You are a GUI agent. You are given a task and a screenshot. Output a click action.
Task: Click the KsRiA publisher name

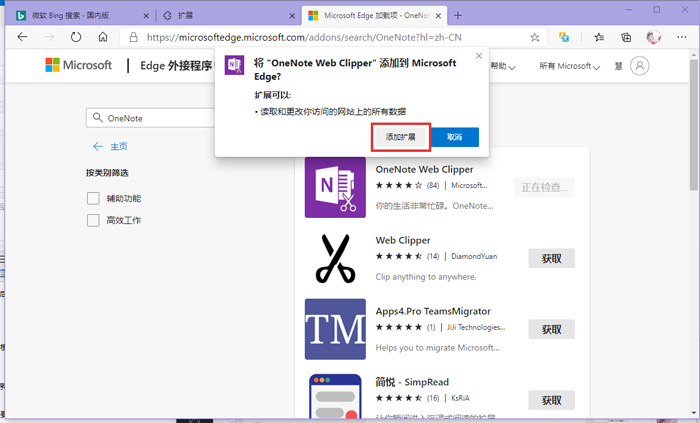point(460,398)
